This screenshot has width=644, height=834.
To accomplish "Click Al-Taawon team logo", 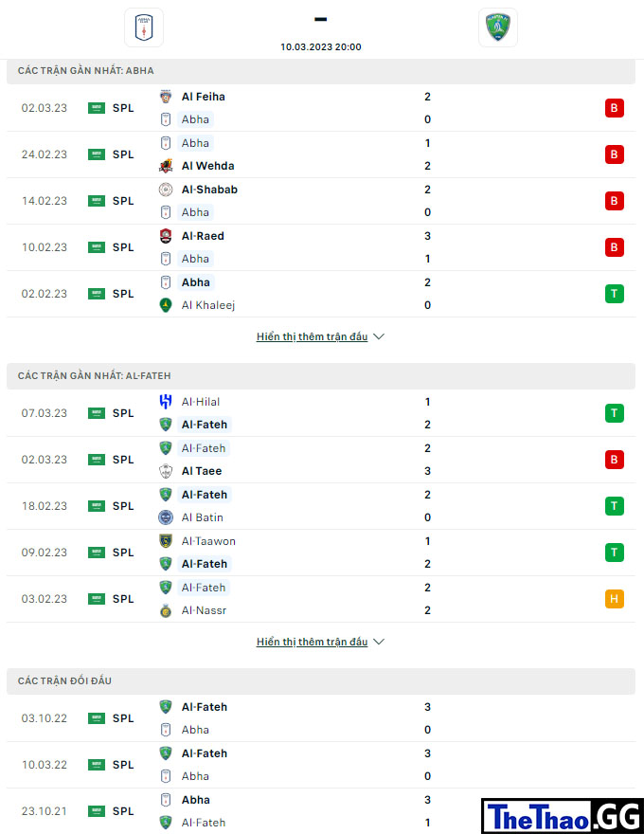I will tap(166, 541).
